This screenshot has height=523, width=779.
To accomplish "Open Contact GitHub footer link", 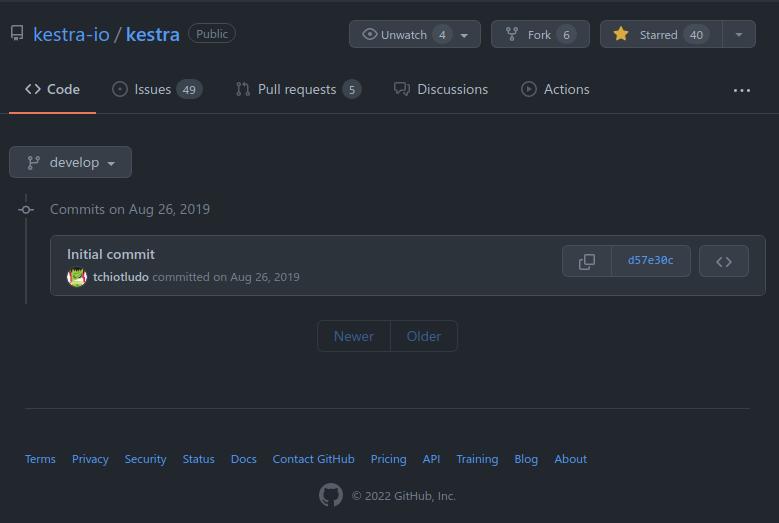I will tap(313, 459).
